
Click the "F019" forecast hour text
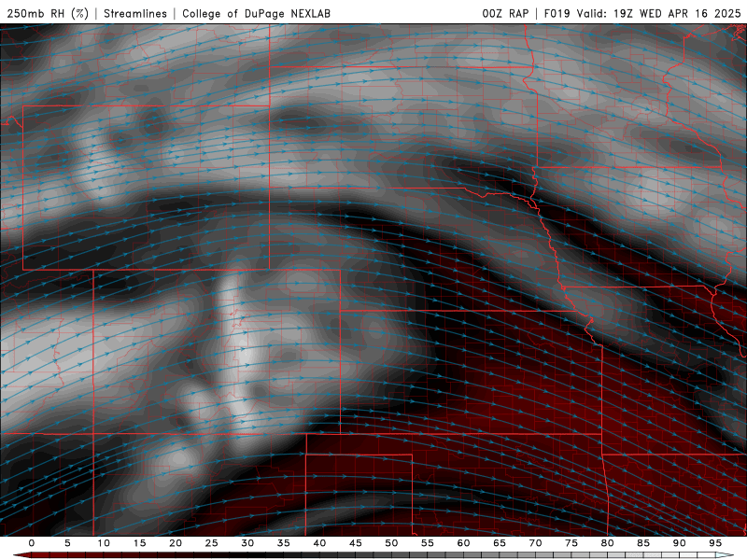tap(557, 13)
